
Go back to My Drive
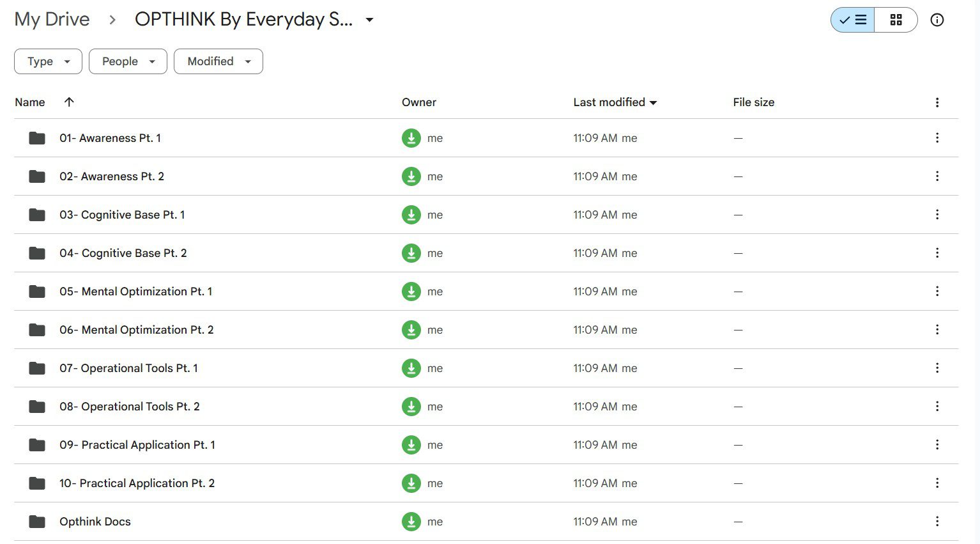(52, 19)
